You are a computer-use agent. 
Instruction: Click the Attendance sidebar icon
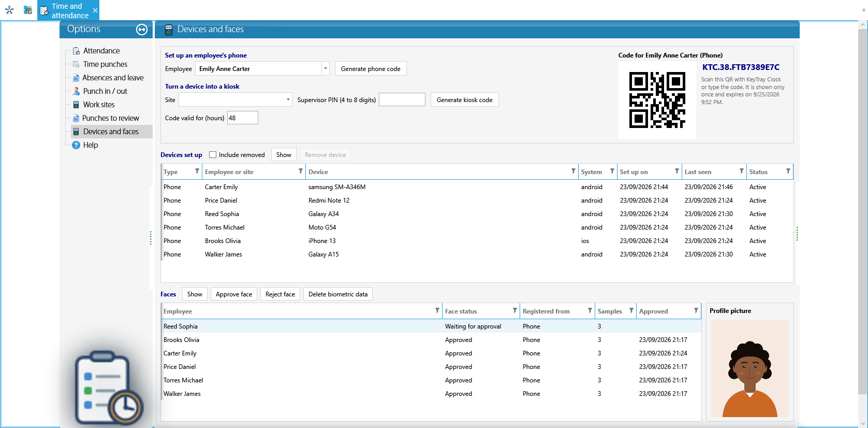pyautogui.click(x=76, y=51)
